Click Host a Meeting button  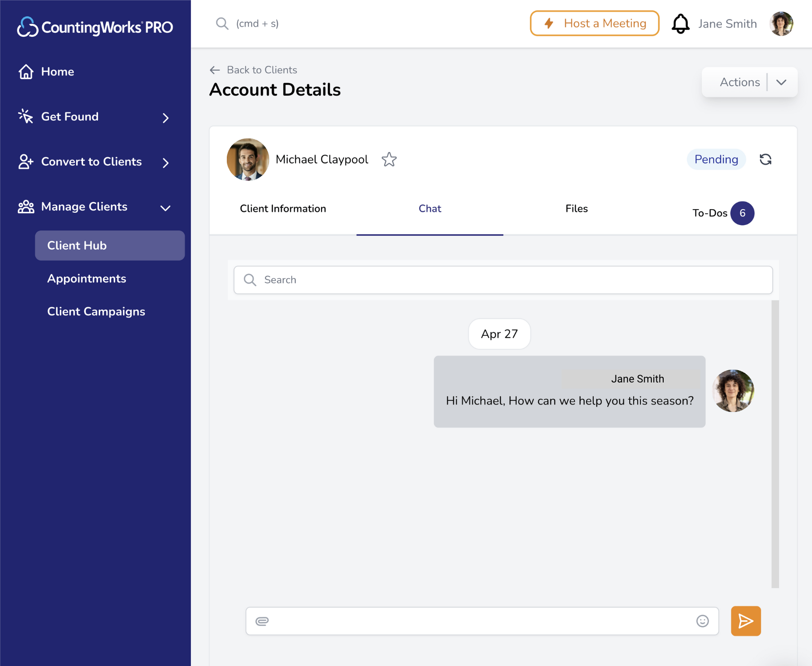tap(594, 24)
